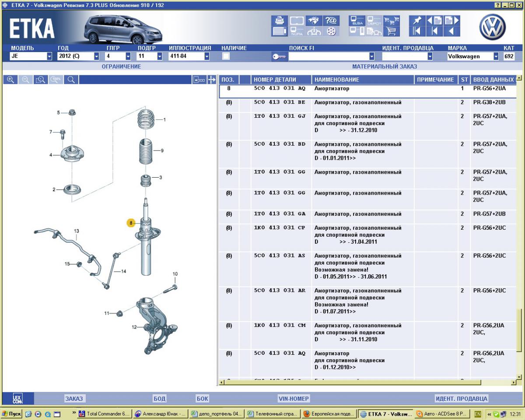Click the КАТ catalog field showing 692
This screenshot has width=525, height=420.
click(509, 56)
